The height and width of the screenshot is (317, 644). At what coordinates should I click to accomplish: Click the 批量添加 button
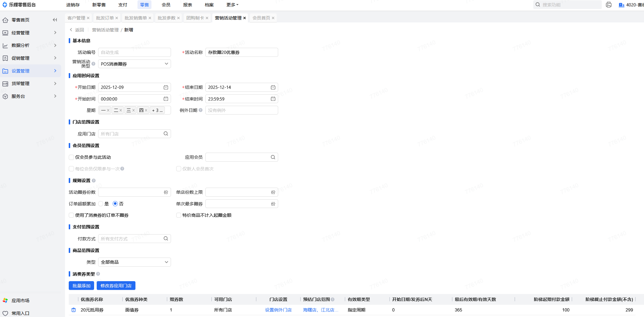[x=81, y=286]
